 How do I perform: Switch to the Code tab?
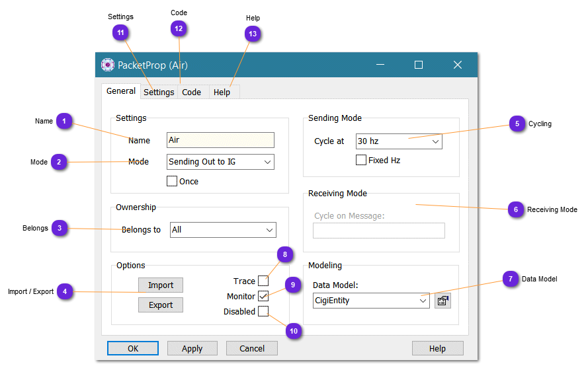pyautogui.click(x=192, y=92)
